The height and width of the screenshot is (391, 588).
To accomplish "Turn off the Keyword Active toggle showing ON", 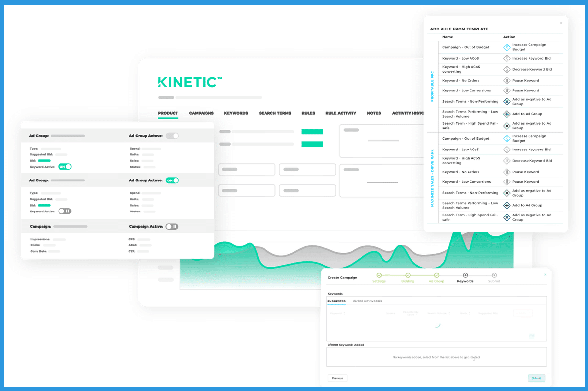I will coord(65,167).
